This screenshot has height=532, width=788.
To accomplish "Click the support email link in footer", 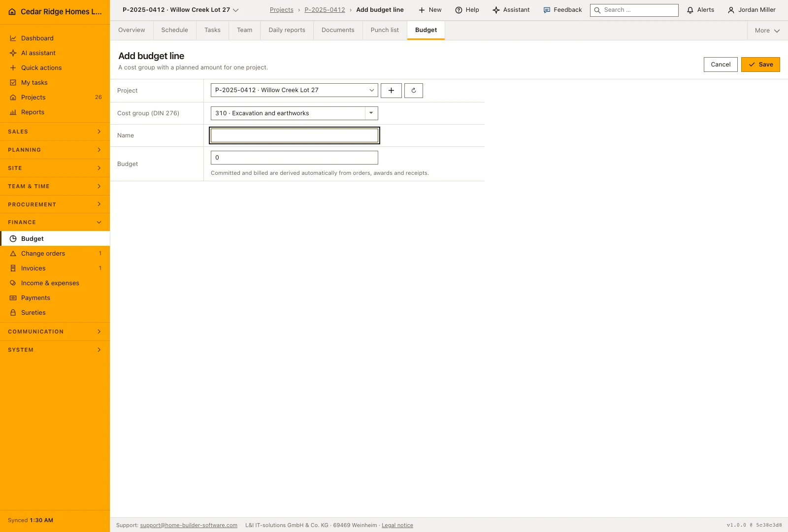I will tap(189, 525).
